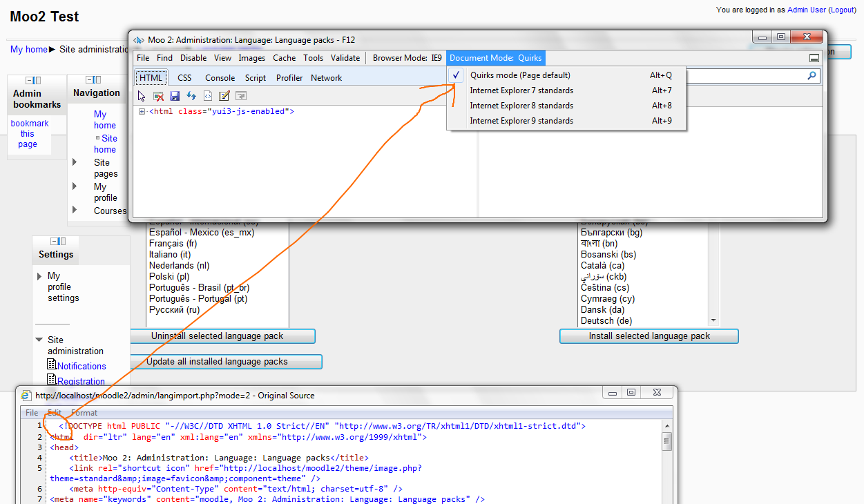The width and height of the screenshot is (864, 504).
Task: Open the File menu in F12 tools
Action: [142, 58]
